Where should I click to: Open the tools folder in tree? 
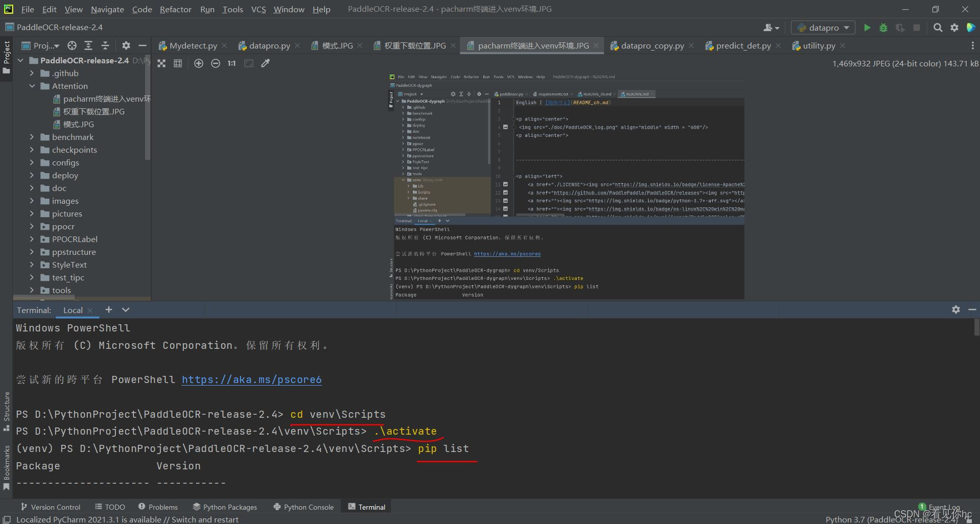click(x=56, y=290)
